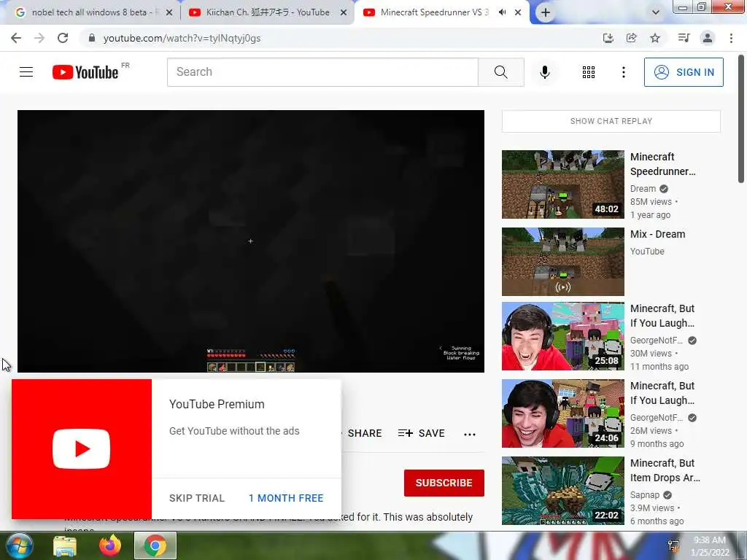747x560 pixels.
Task: Click the browser forward arrow
Action: pos(39,38)
